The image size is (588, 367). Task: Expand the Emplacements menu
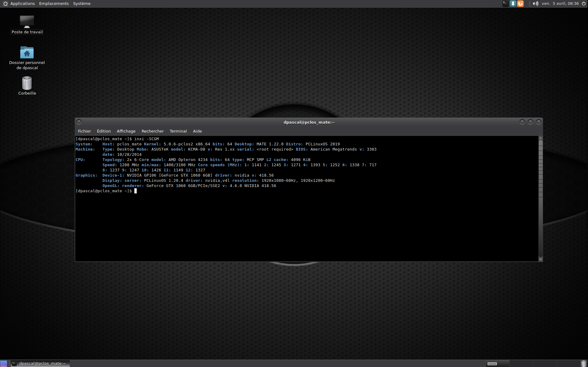(54, 4)
